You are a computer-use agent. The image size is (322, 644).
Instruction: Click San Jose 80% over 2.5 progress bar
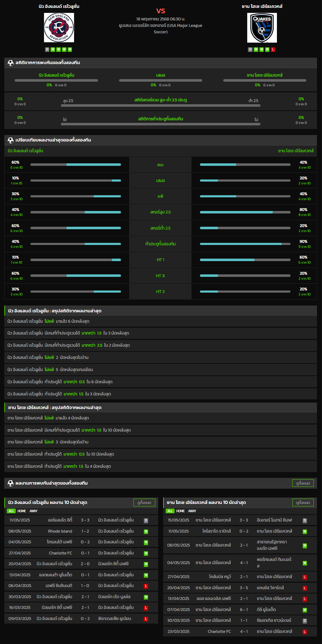[245, 212]
